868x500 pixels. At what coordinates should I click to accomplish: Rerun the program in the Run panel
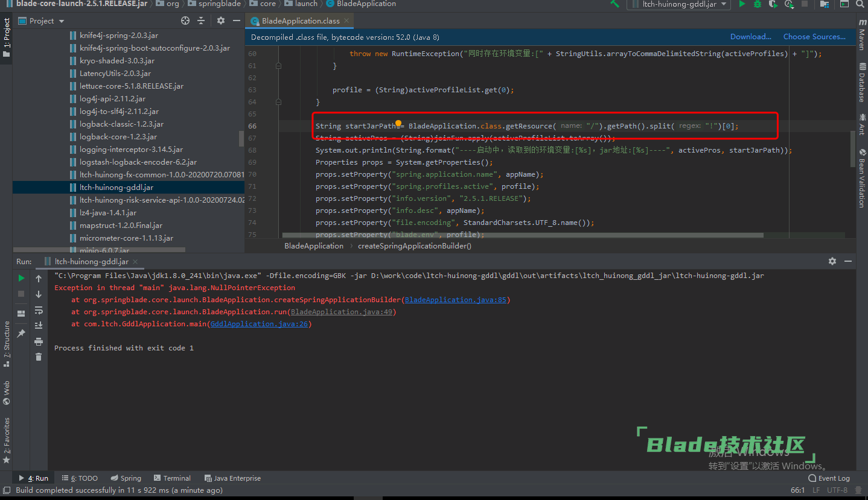pos(22,278)
